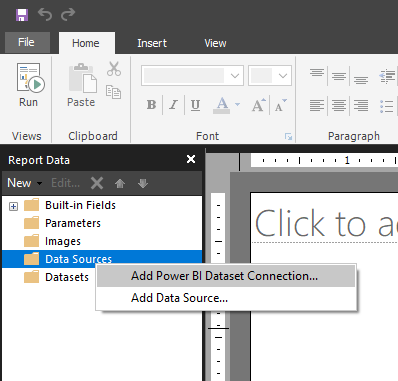Open the New dropdown in Report Data
This screenshot has width=398, height=381.
tap(25, 183)
